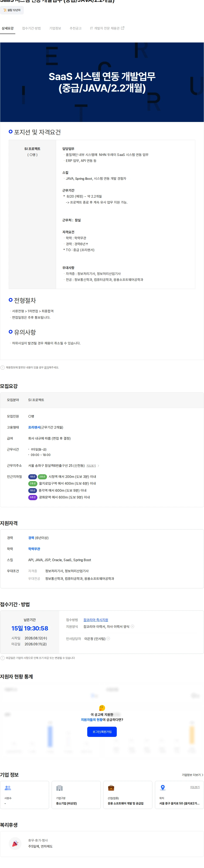This screenshot has height=868, width=204.
Task: Click the 1호선 badge for 시청역
Action: pos(32,476)
